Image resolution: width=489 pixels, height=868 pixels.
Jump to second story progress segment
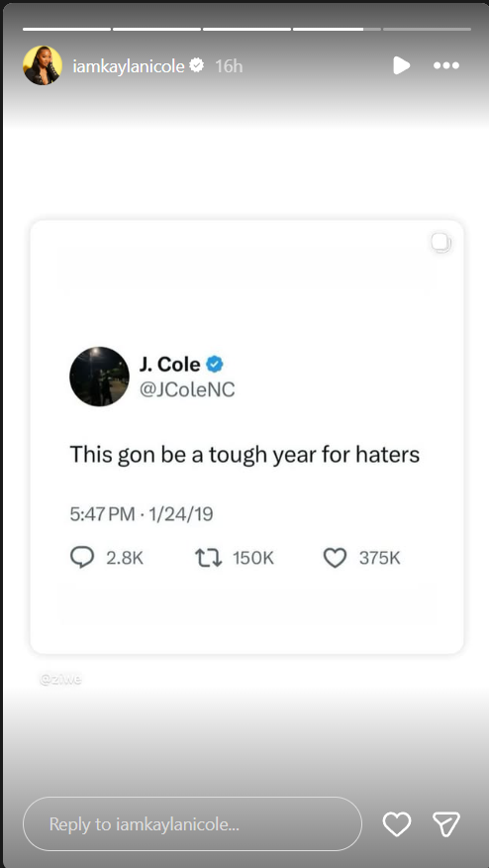(156, 29)
